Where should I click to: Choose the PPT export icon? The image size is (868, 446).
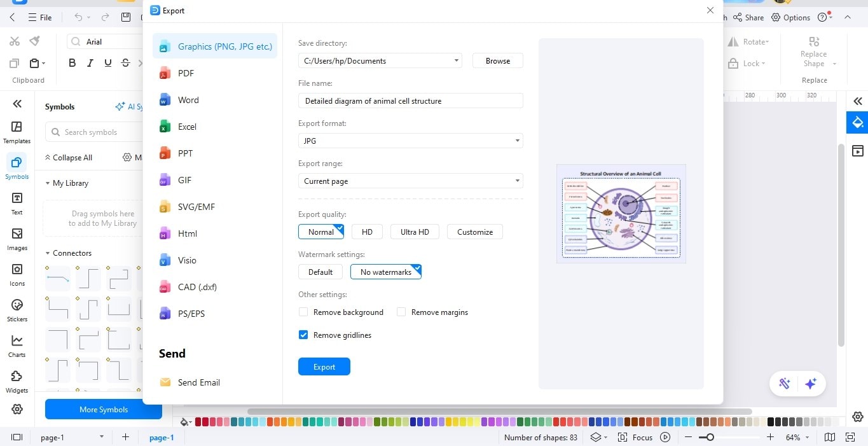click(165, 153)
